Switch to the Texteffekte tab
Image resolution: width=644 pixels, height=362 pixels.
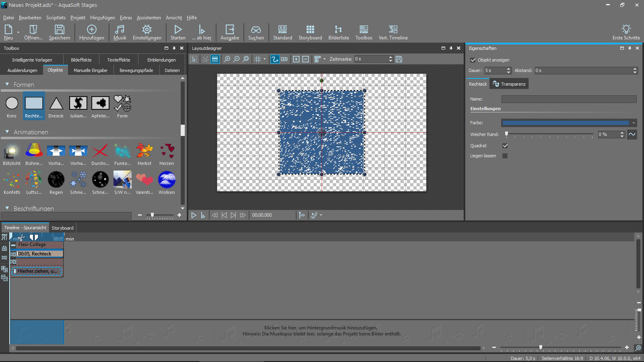coord(118,60)
